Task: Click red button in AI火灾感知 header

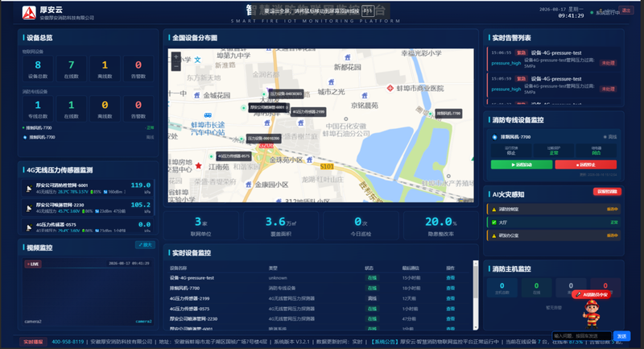Action: (607, 192)
